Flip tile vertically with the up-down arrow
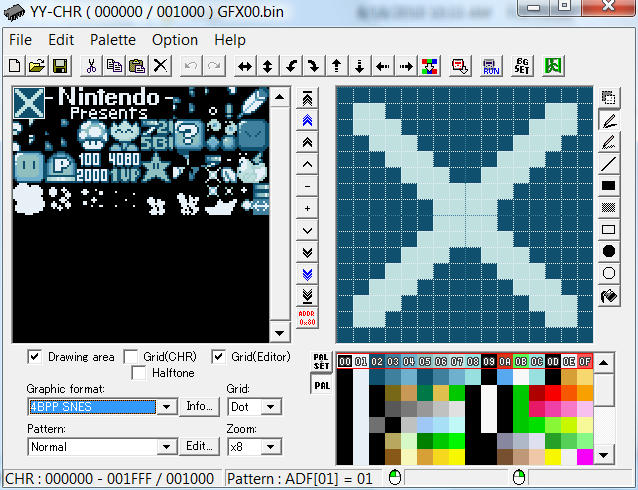Viewport: 638px width, 490px height. click(x=267, y=66)
